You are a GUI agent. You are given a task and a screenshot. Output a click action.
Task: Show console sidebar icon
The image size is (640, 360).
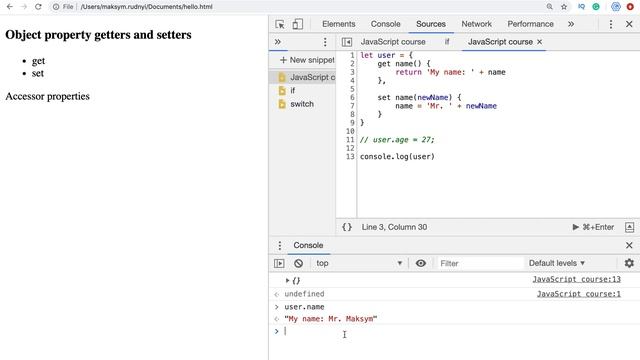(279, 263)
